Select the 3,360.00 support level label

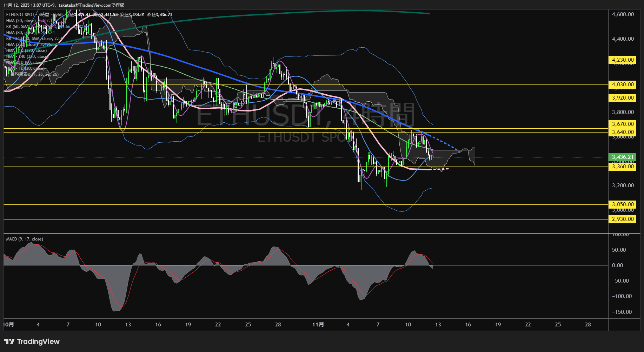[x=623, y=167]
